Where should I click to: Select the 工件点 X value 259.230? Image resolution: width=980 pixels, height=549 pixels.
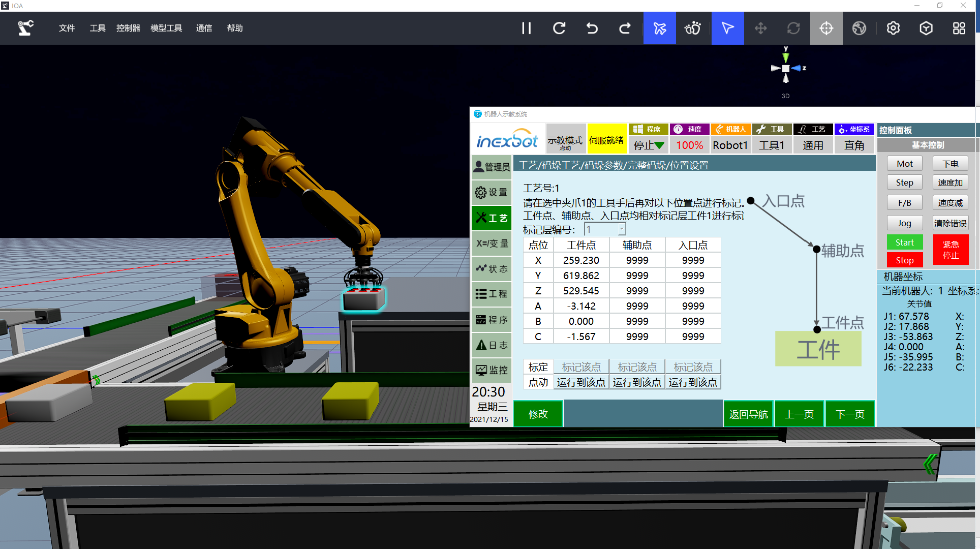click(x=581, y=260)
